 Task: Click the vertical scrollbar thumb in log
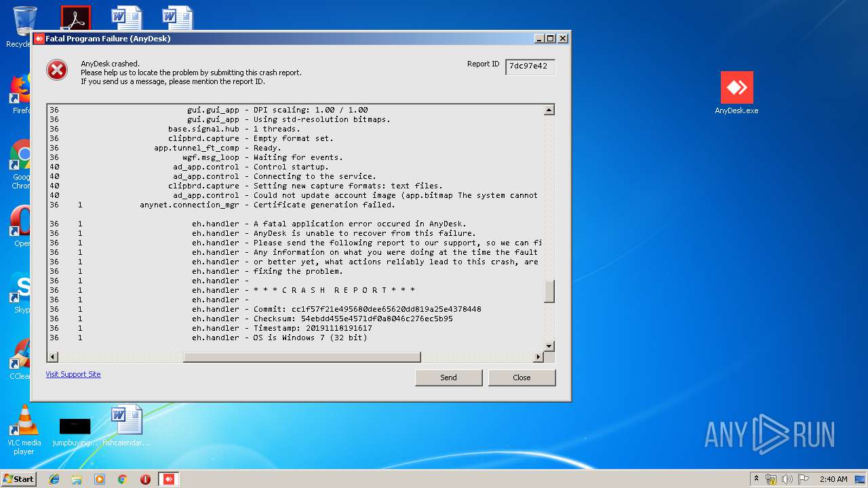tap(549, 291)
